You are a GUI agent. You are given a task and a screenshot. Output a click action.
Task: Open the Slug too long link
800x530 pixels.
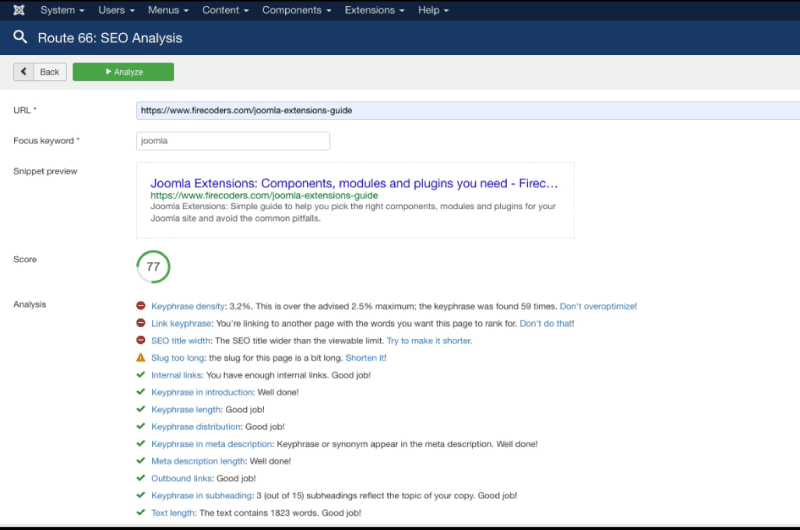click(x=178, y=358)
